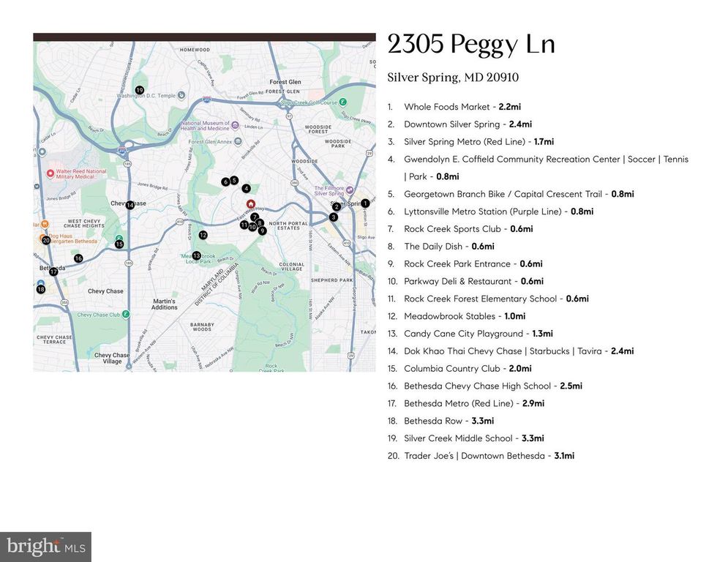Click the red home marker on map
The height and width of the screenshot is (562, 728).
[251, 203]
